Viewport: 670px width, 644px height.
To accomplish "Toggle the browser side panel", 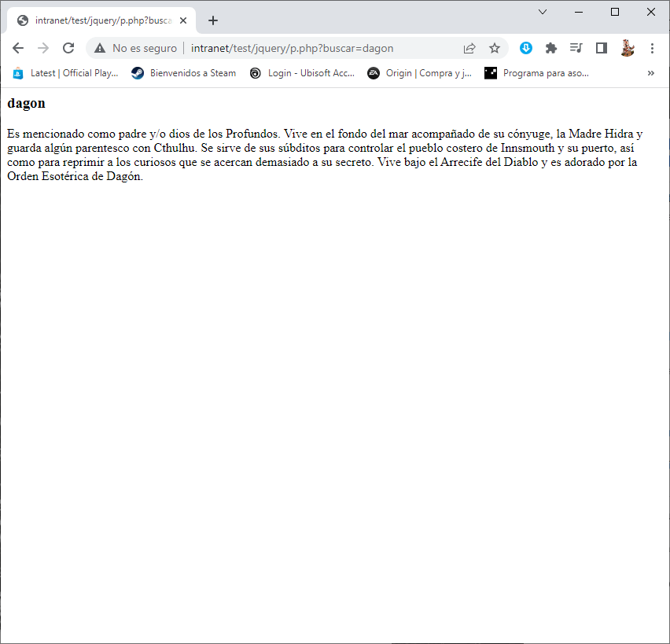I will click(x=602, y=48).
